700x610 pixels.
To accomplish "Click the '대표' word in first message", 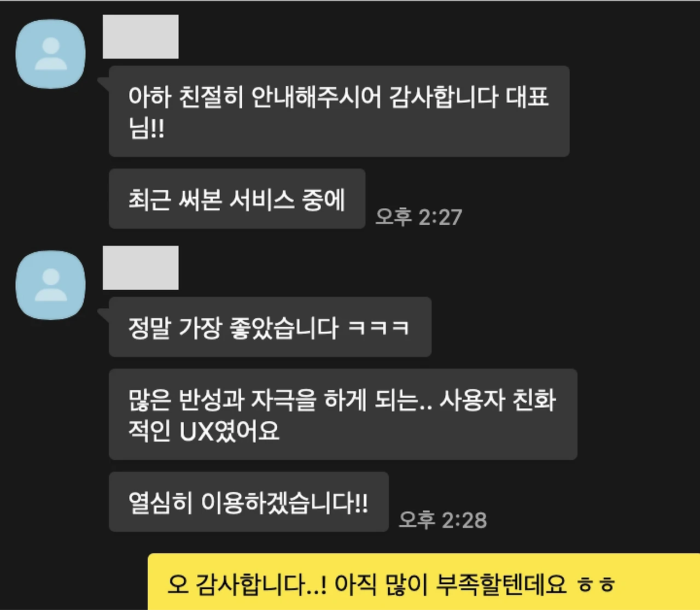I will pyautogui.click(x=527, y=97).
